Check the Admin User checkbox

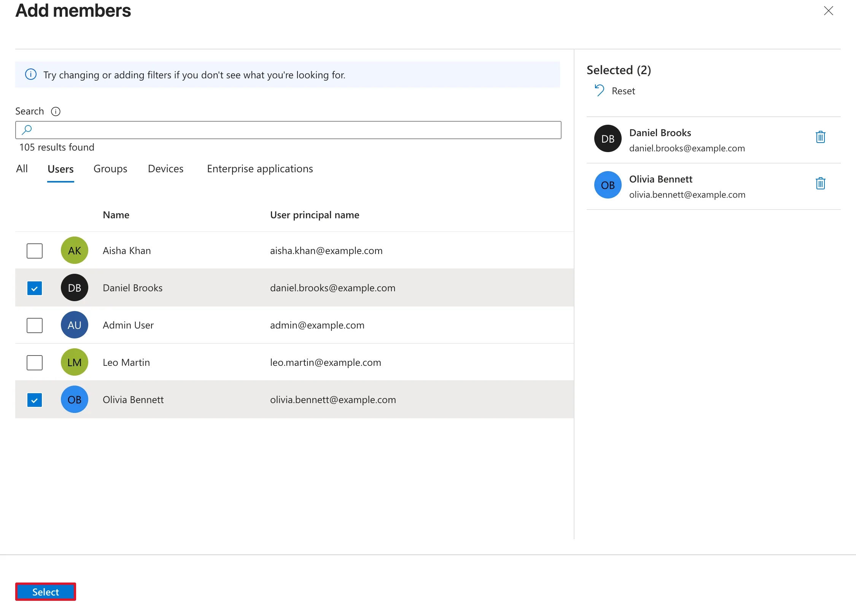pos(35,325)
